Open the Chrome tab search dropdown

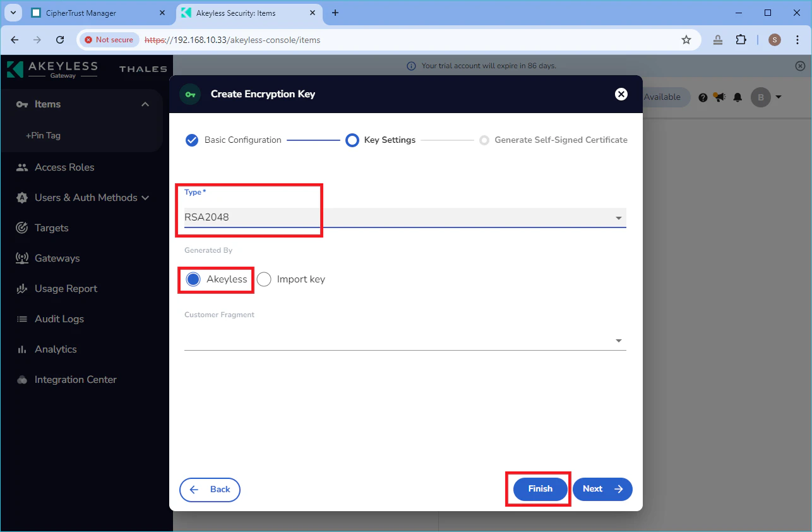[x=13, y=13]
